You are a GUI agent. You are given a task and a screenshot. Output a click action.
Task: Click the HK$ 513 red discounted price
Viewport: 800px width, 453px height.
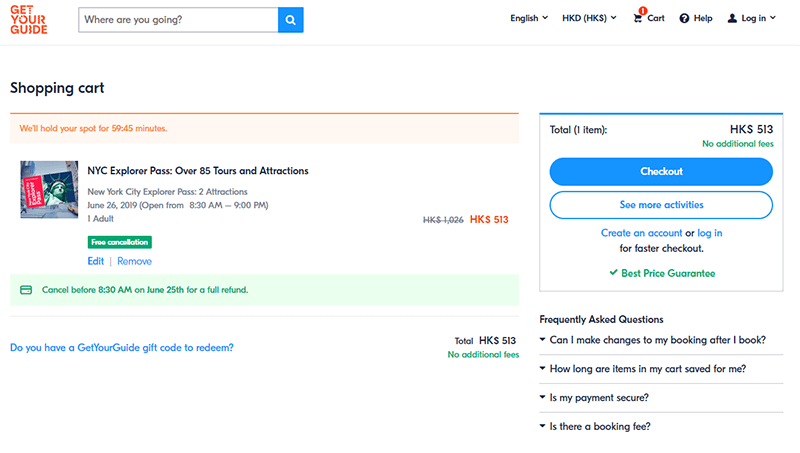(x=489, y=219)
